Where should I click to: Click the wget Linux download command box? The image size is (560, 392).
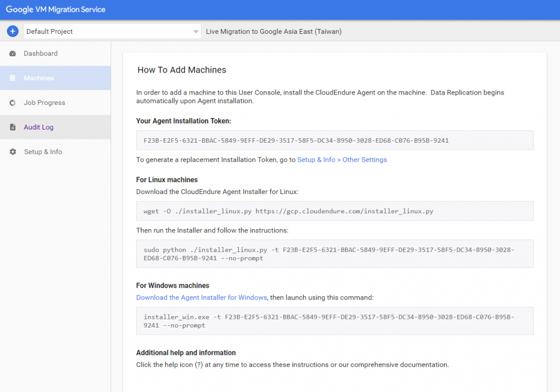(x=334, y=211)
